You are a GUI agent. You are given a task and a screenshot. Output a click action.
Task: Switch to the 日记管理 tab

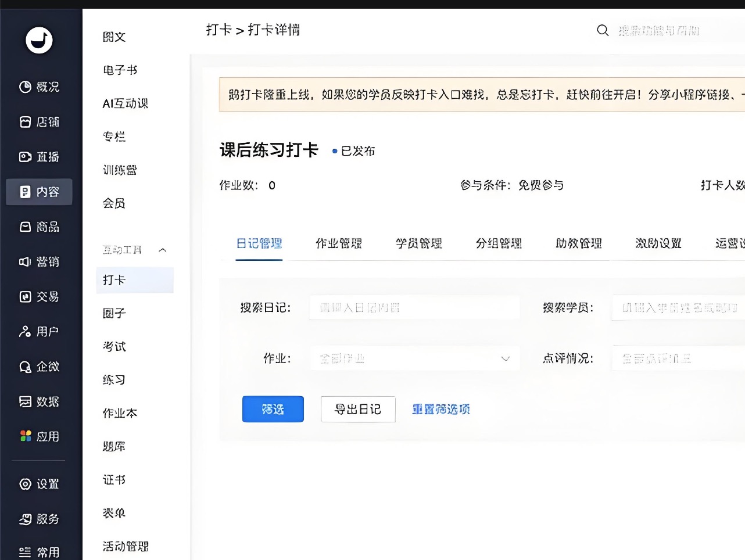259,243
